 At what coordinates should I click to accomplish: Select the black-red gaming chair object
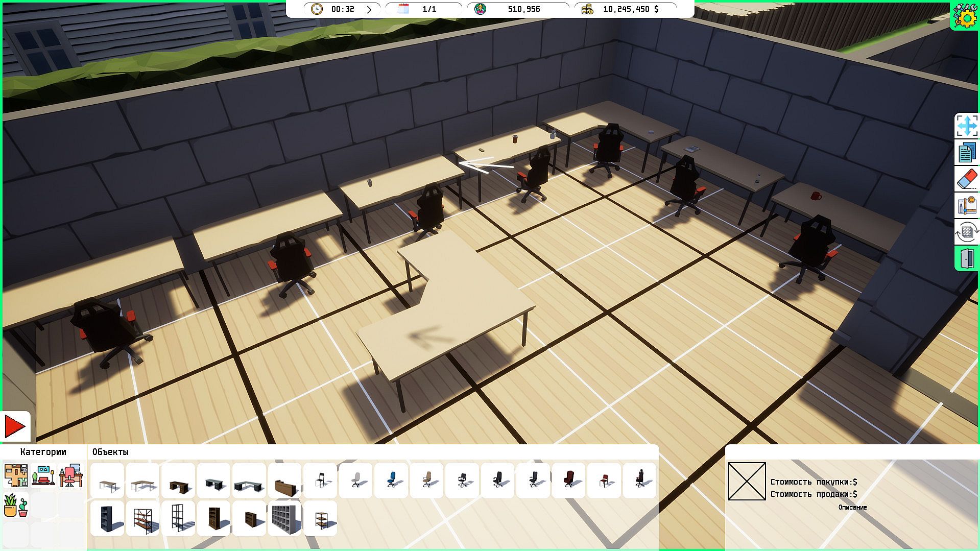click(640, 481)
